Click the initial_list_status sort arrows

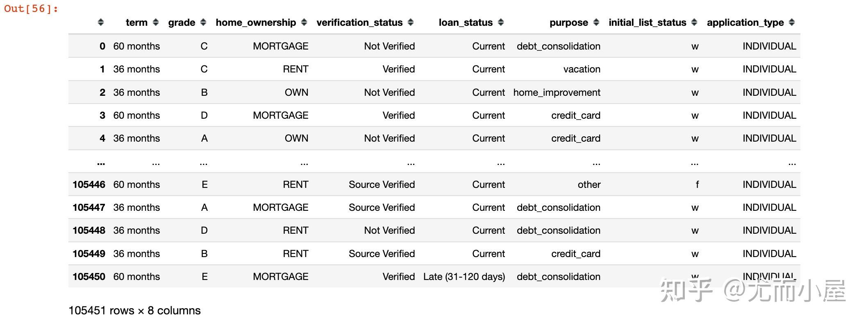(x=694, y=23)
